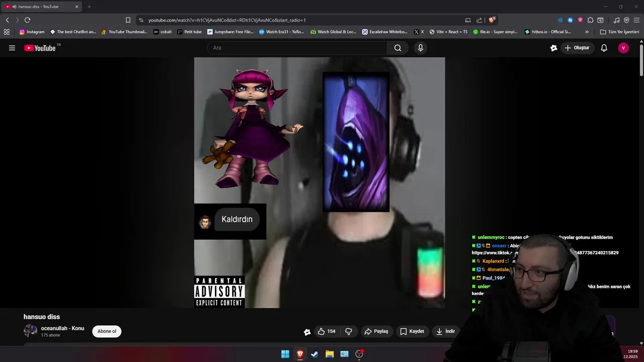
Task: Open the Excalidraw Whiteboard bookmark
Action: pos(385,32)
